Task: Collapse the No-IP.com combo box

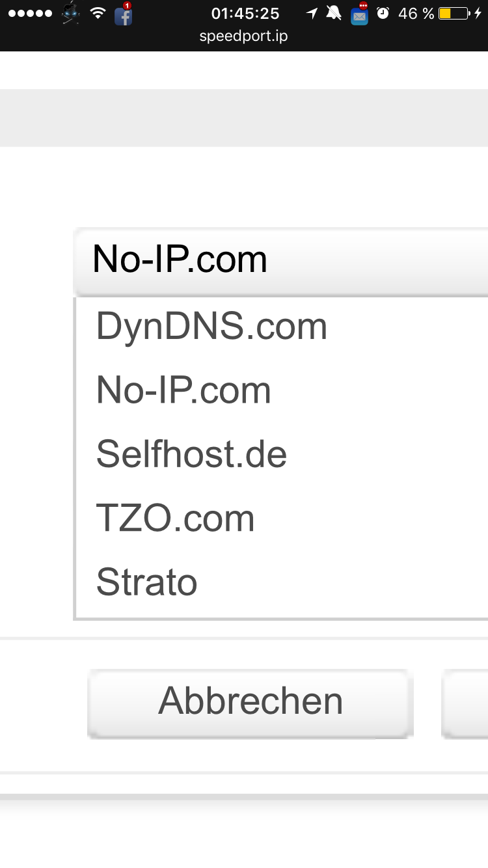Action: (180, 258)
